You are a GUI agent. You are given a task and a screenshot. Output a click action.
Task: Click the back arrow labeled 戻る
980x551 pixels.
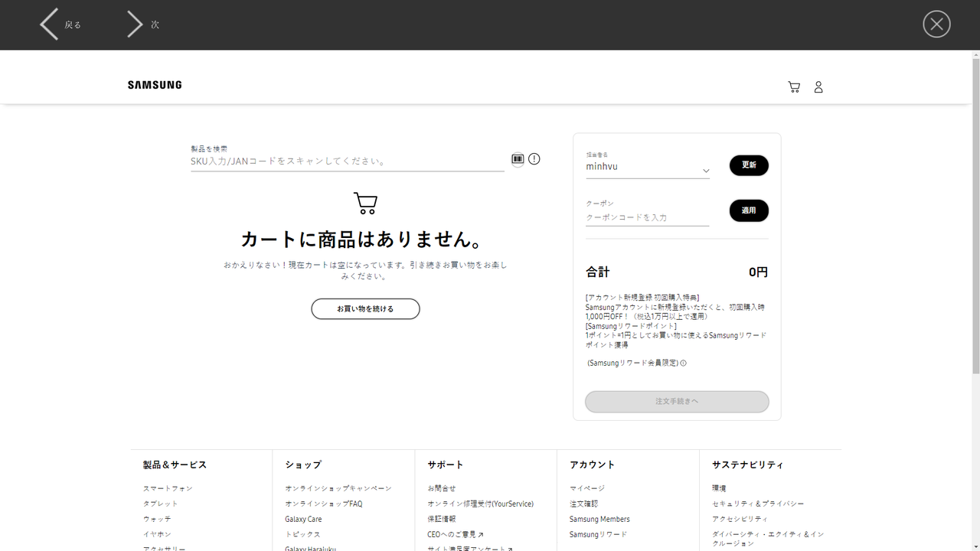coord(60,24)
